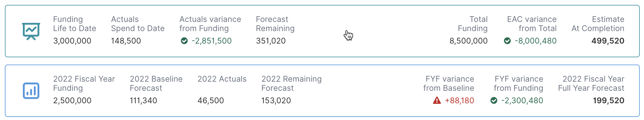
Task: Click the blue bar chart icon
Action: pos(31,91)
